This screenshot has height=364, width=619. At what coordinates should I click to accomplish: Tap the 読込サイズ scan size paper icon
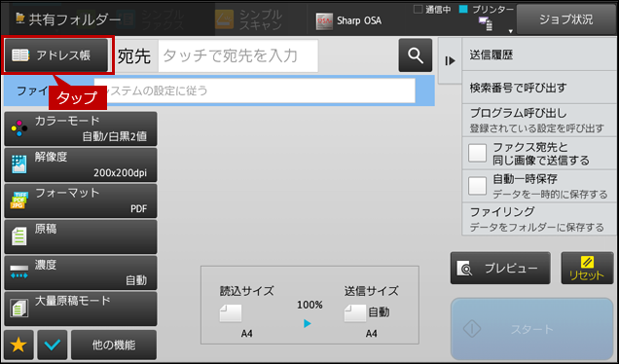[x=231, y=313]
